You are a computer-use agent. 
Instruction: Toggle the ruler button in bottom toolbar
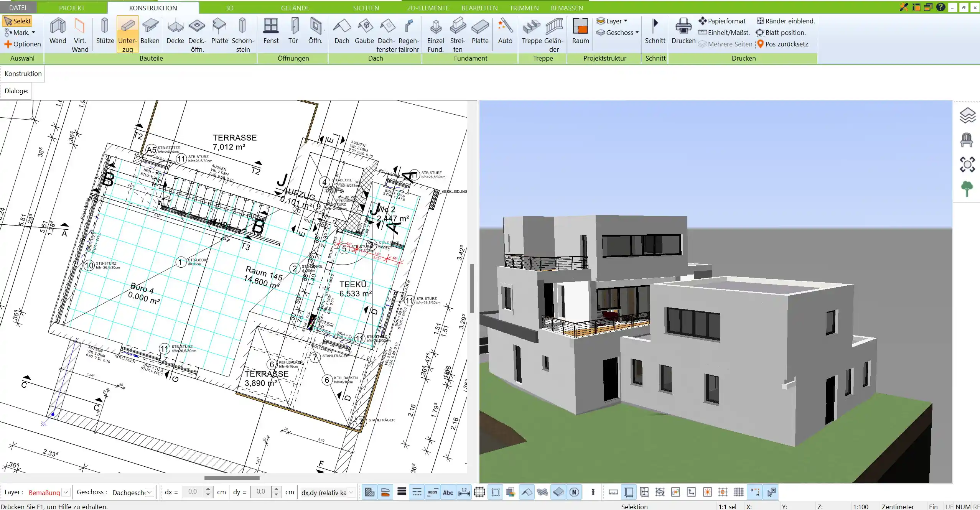pos(613,492)
